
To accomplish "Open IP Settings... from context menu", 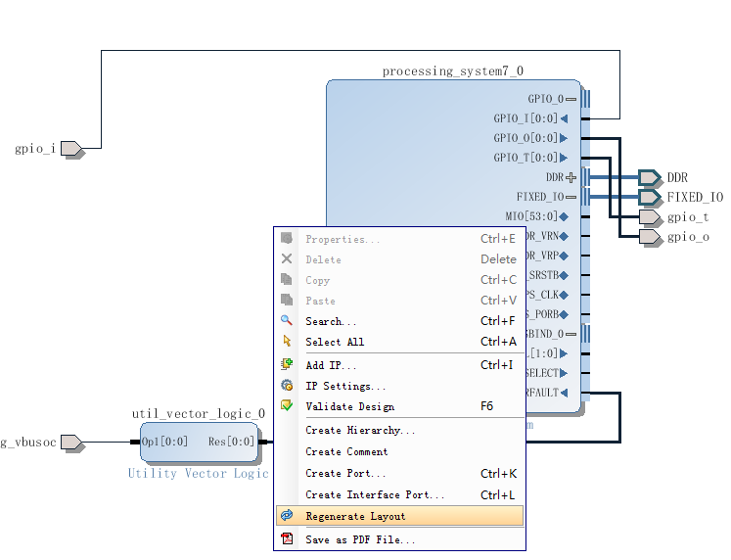I will coord(399,386).
